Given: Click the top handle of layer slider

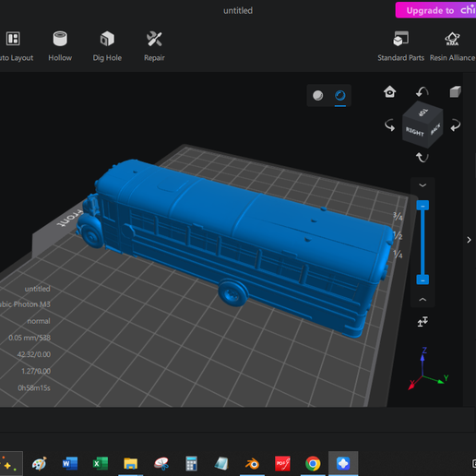Looking at the screenshot, I should point(422,205).
